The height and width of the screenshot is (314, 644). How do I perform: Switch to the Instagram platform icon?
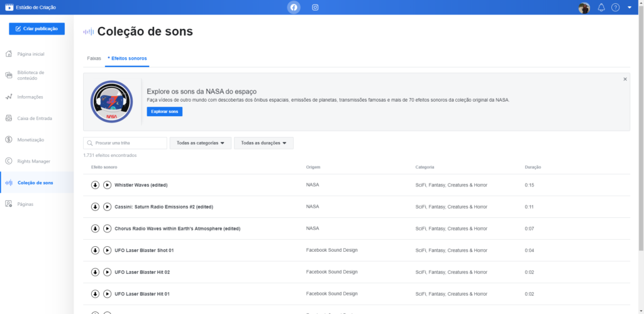pyautogui.click(x=315, y=8)
